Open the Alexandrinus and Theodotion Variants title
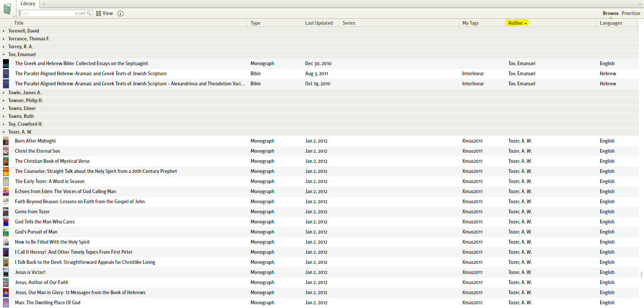The image size is (644, 308). click(130, 84)
